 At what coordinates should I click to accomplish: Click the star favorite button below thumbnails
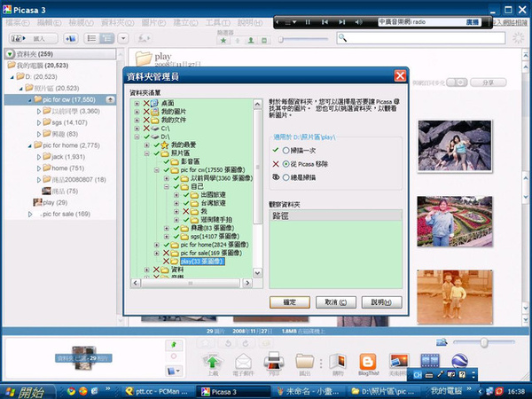coord(207,343)
